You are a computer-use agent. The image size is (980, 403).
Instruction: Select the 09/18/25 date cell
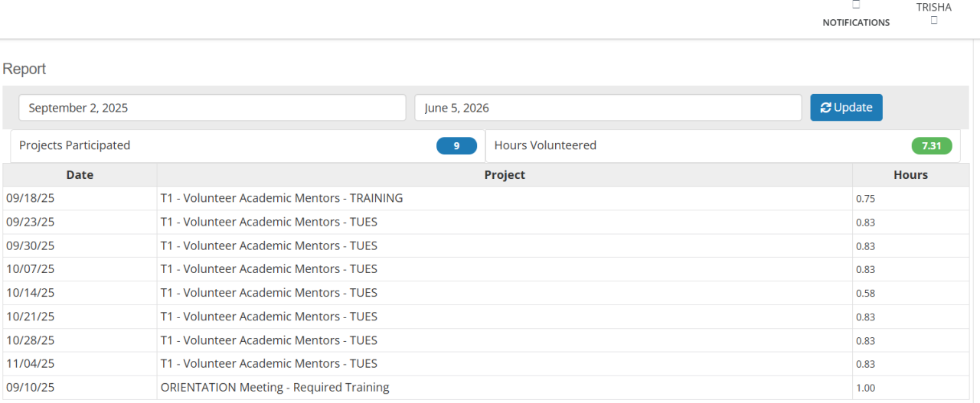point(31,198)
